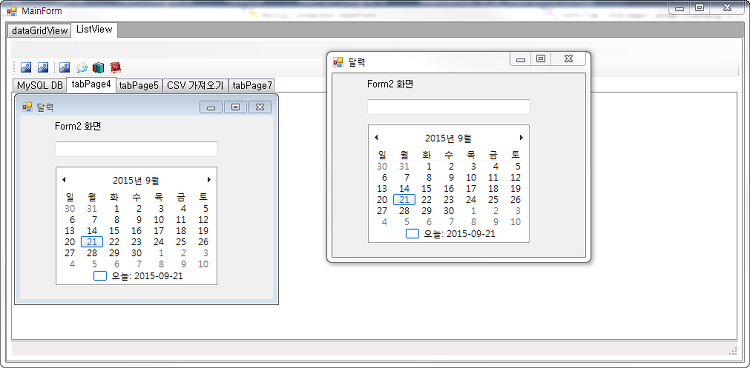Click the red document toolbar icon

click(115, 67)
